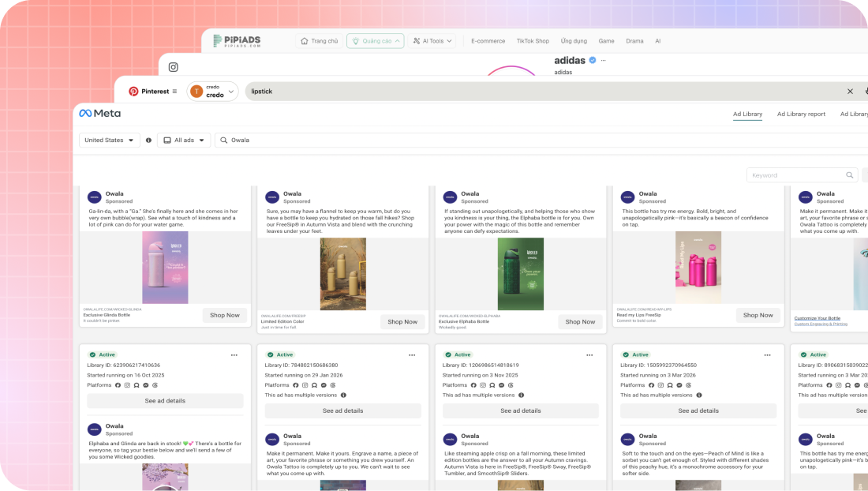Screen dimensions: 868x491
Task: Open United States country dropdown
Action: pos(109,140)
